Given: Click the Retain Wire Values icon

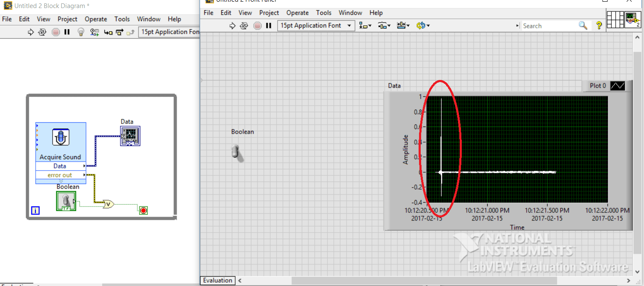Looking at the screenshot, I should pos(94,32).
